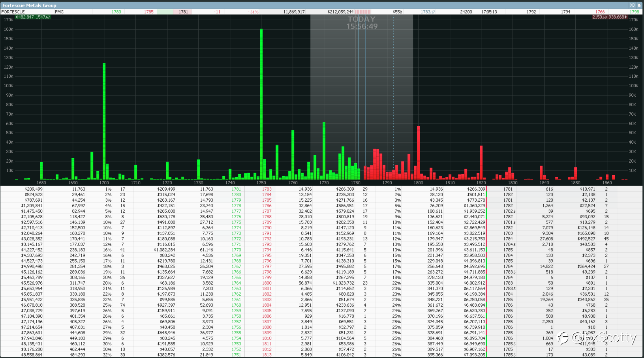Viewport: 644px width, 358px height.
Task: Click the $1,082,284 bid value cell
Action: tap(164, 250)
